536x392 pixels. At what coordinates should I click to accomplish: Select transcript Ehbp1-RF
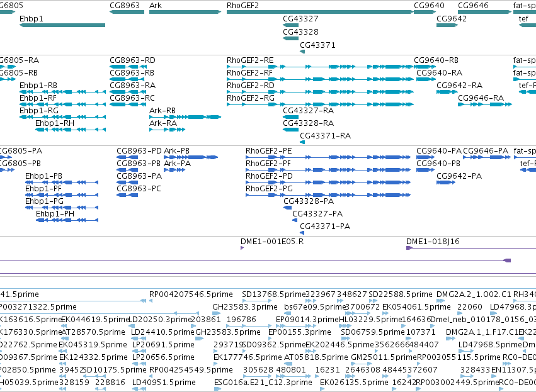click(62, 104)
